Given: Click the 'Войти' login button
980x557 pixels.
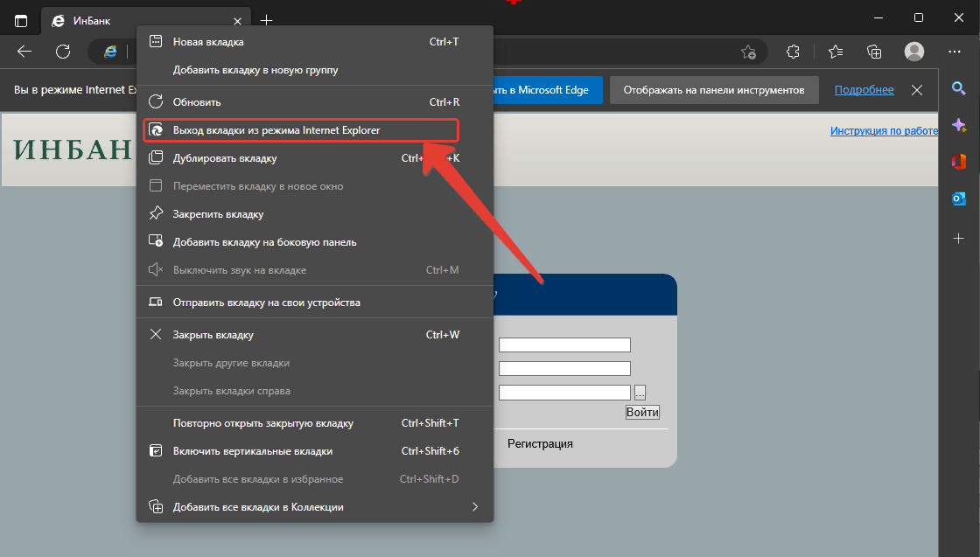Looking at the screenshot, I should click(642, 412).
